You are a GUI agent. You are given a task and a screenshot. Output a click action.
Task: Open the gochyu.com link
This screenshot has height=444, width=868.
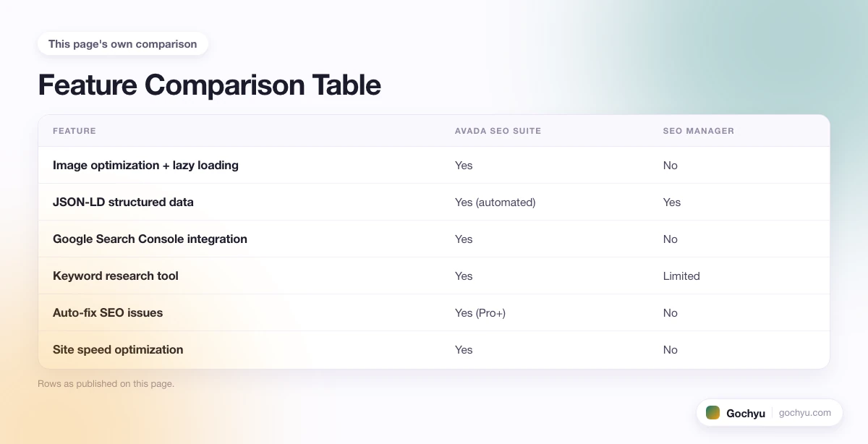click(x=805, y=413)
